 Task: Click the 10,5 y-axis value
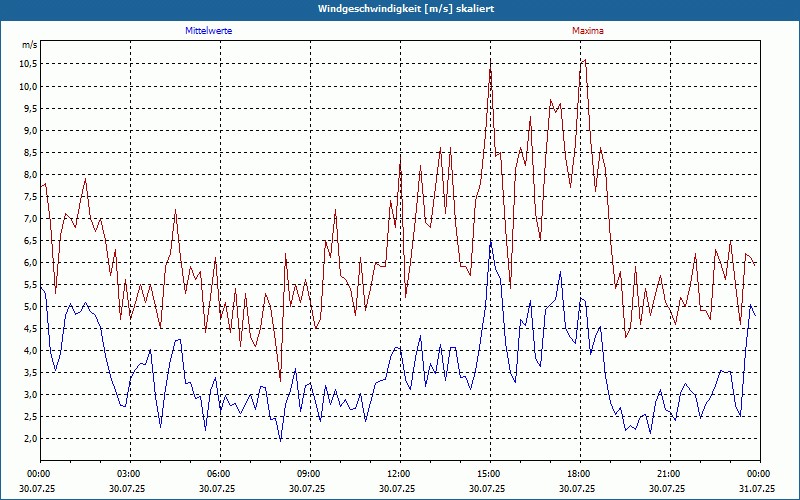[29, 64]
